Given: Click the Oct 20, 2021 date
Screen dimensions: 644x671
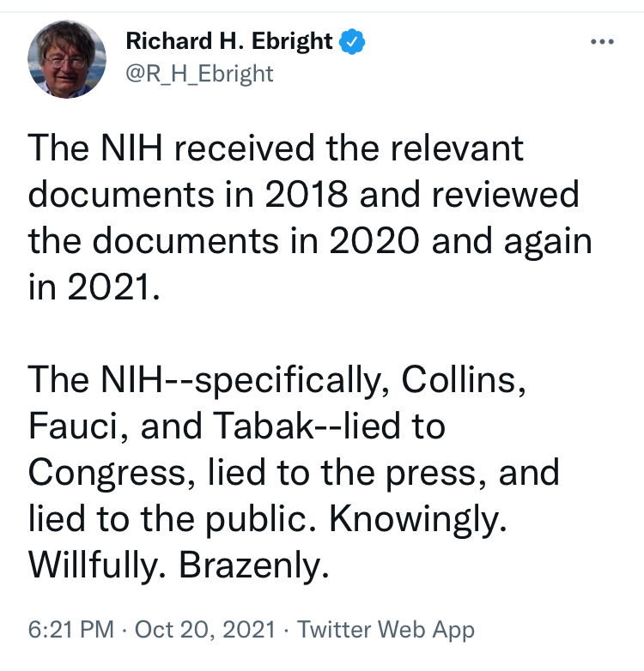Looking at the screenshot, I should 204,630.
